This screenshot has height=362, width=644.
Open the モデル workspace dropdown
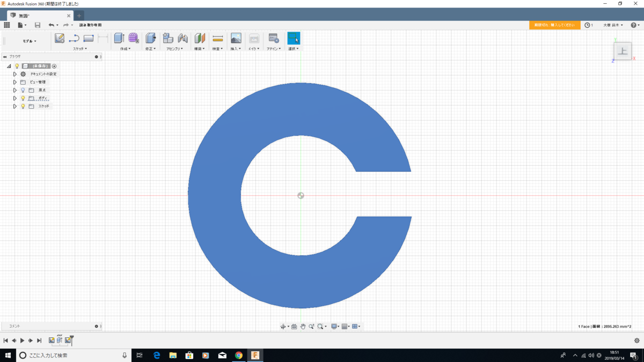click(30, 41)
